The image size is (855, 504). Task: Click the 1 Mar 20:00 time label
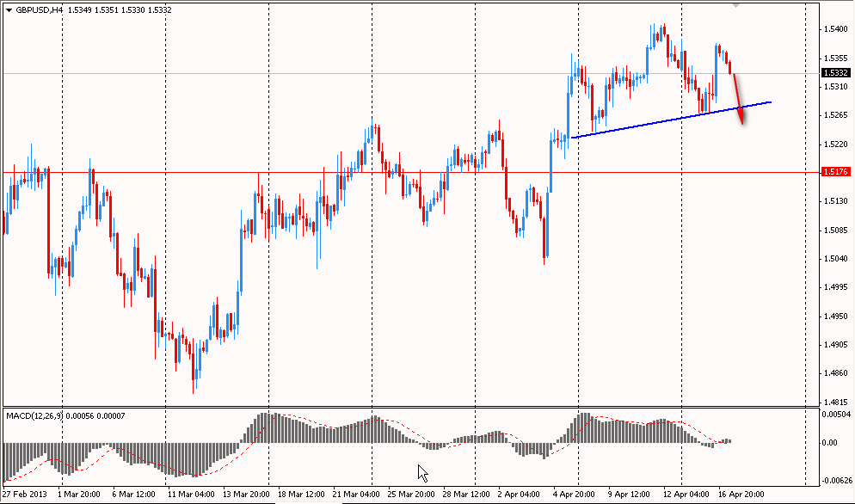[80, 495]
